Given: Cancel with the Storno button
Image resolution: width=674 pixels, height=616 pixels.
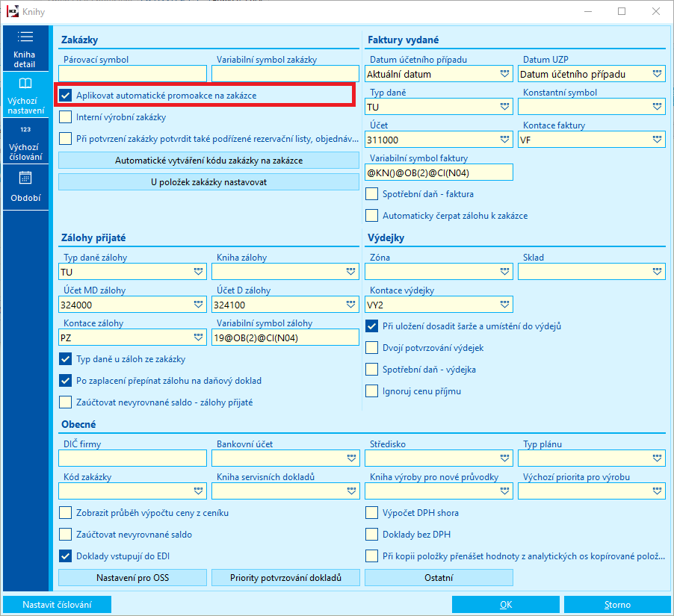Looking at the screenshot, I should (617, 604).
